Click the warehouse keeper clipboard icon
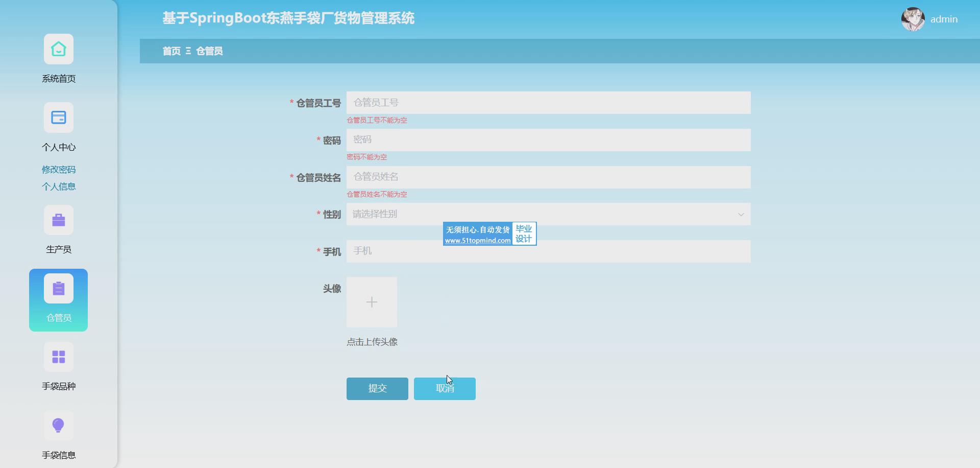The width and height of the screenshot is (980, 468). click(58, 289)
